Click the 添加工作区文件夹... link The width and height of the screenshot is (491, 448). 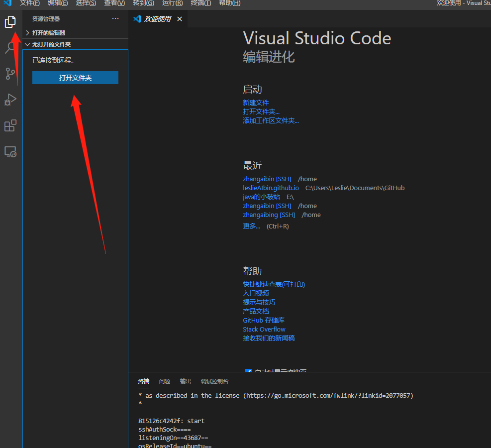click(271, 120)
